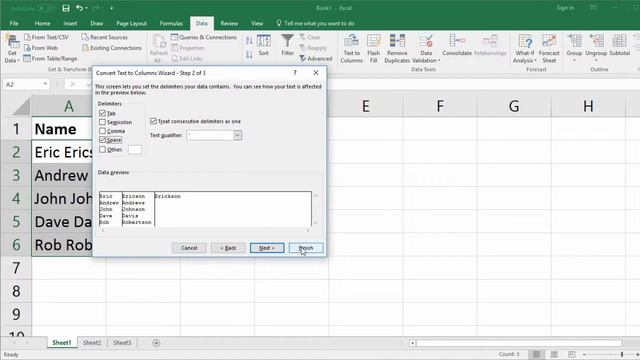Uncheck the Space delimiter checkbox
This screenshot has width=640, height=360.
[102, 140]
